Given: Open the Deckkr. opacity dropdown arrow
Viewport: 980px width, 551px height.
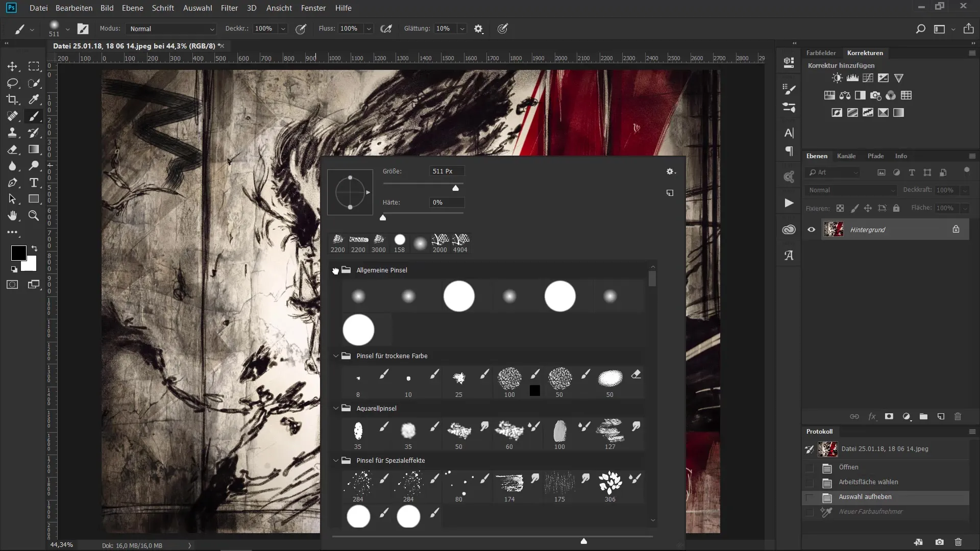Looking at the screenshot, I should coord(283,29).
